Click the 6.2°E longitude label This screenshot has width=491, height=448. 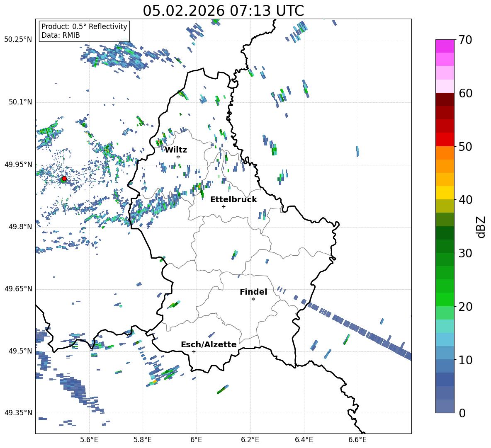coord(250,440)
